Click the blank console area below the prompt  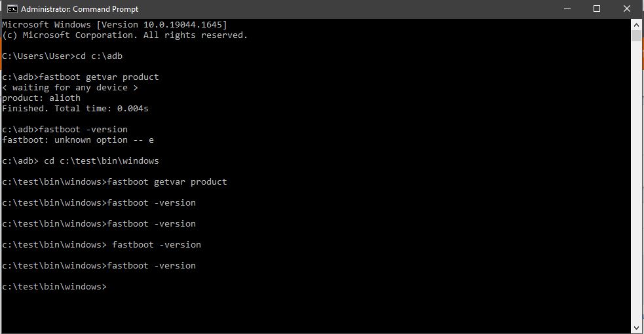pyautogui.click(x=315, y=312)
